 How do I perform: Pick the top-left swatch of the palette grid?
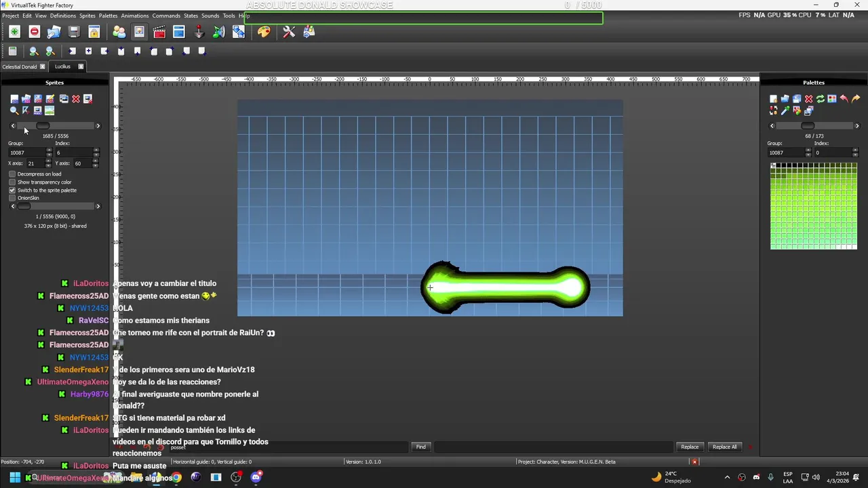coord(773,165)
